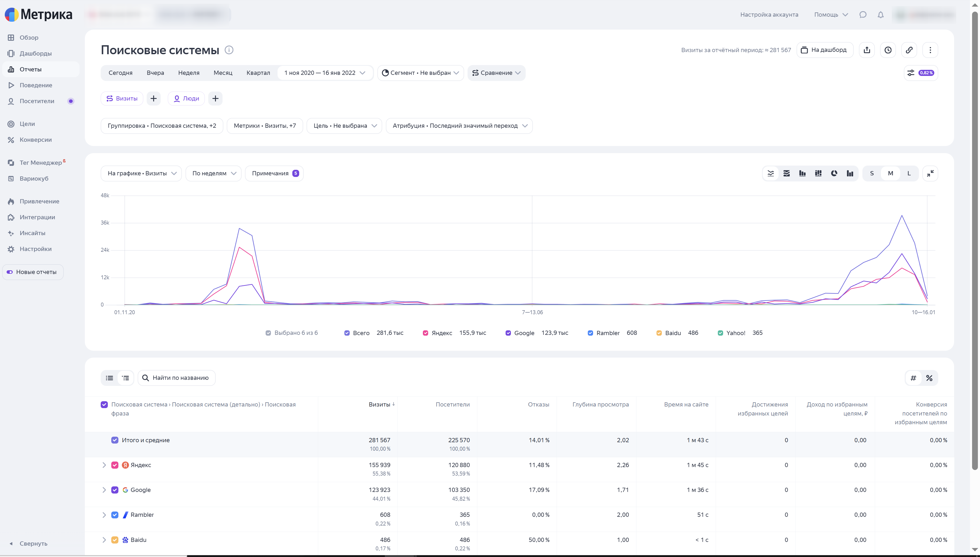Go to Метрика logo home
Viewport: 980px width, 557px height.
[39, 15]
